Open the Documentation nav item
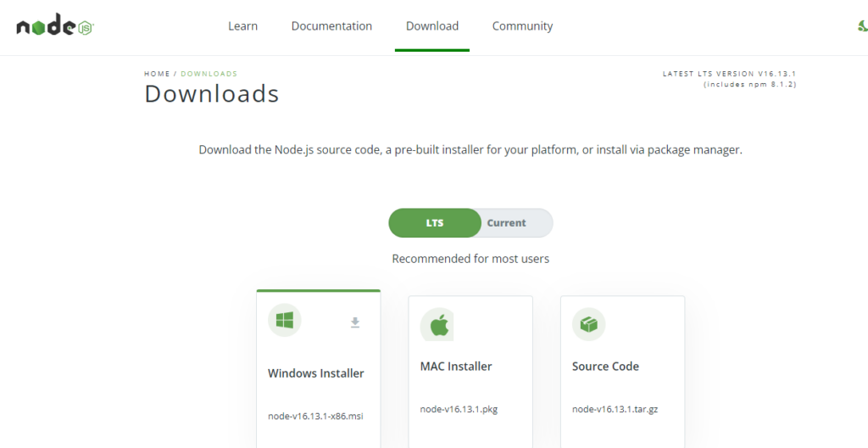 coord(331,26)
